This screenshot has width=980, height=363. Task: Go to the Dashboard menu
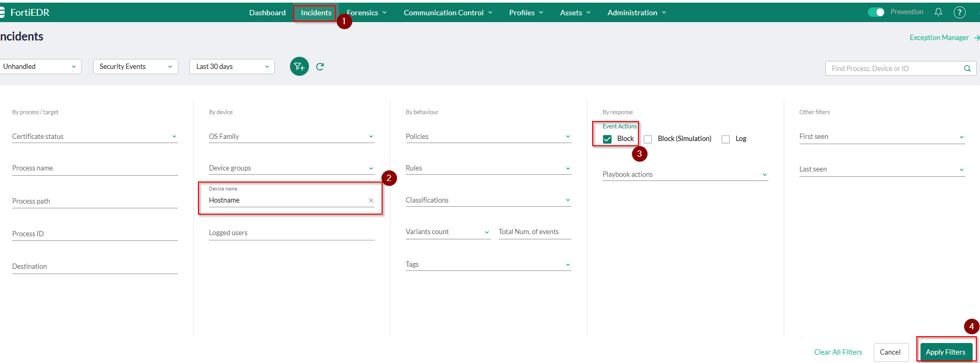[267, 13]
